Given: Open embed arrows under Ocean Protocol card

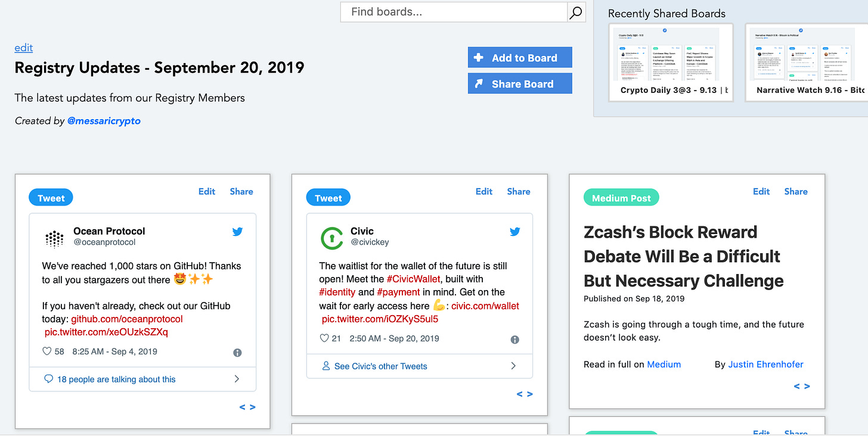Looking at the screenshot, I should click(x=247, y=407).
